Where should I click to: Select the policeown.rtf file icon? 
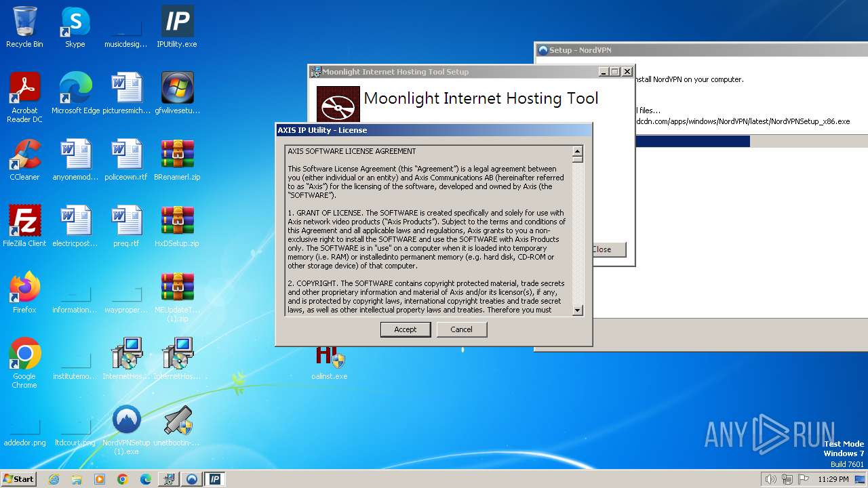(126, 160)
